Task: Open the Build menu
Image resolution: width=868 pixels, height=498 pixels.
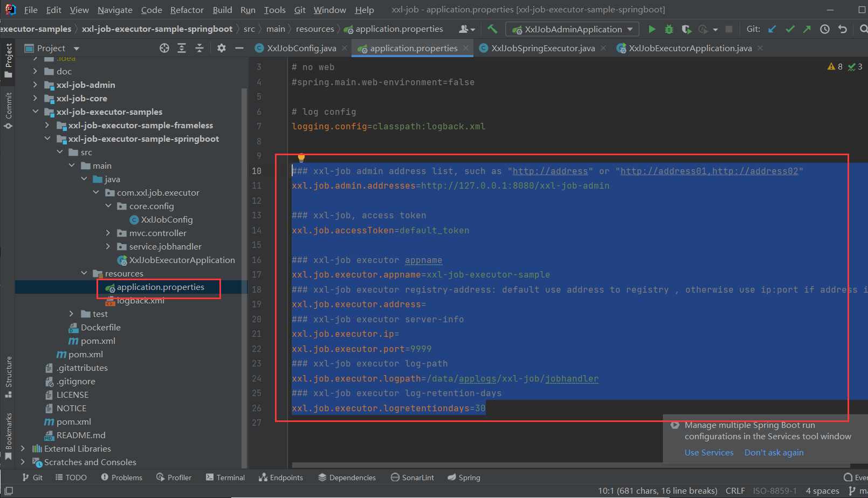Action: (x=222, y=10)
